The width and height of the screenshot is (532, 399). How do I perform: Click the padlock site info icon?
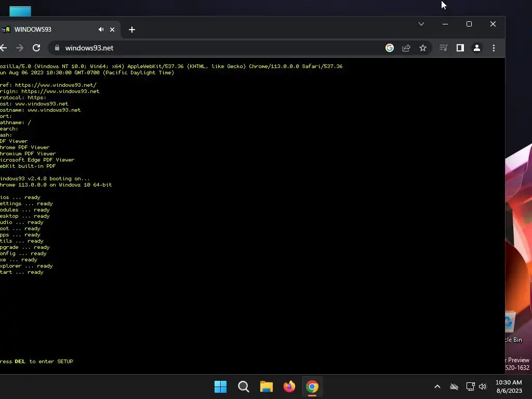(57, 48)
